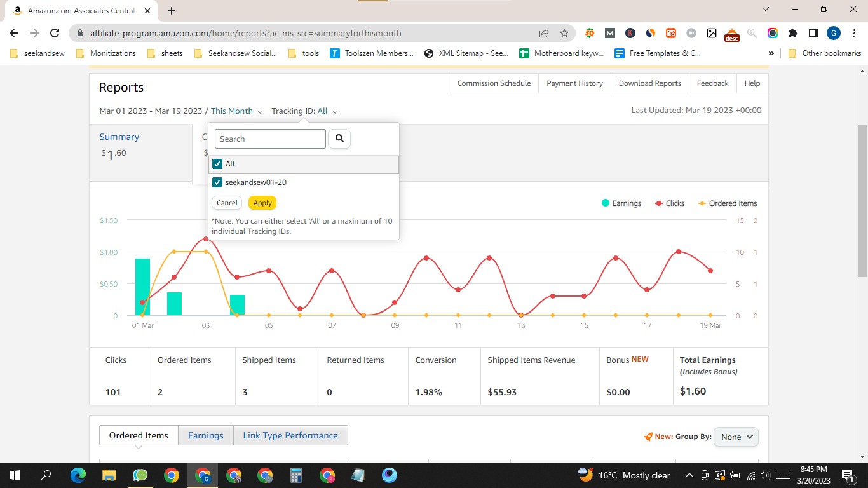Switch to the Ordered Items tab
868x488 pixels.
(139, 435)
